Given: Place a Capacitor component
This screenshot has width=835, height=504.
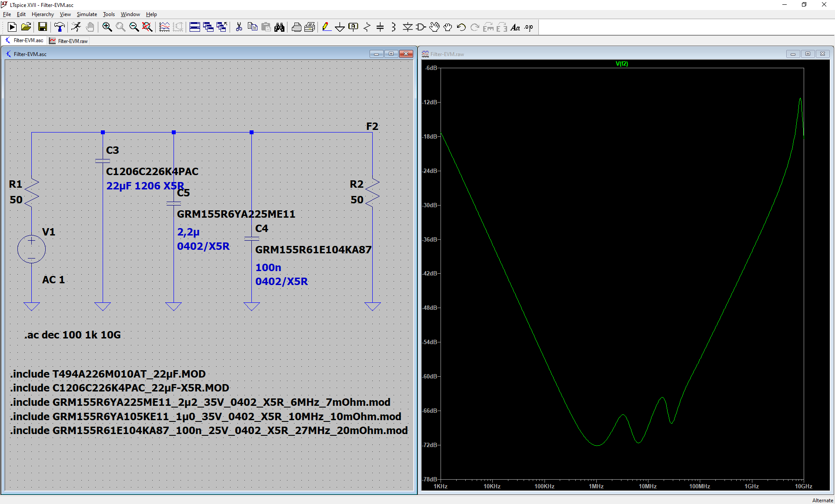Looking at the screenshot, I should [x=380, y=27].
